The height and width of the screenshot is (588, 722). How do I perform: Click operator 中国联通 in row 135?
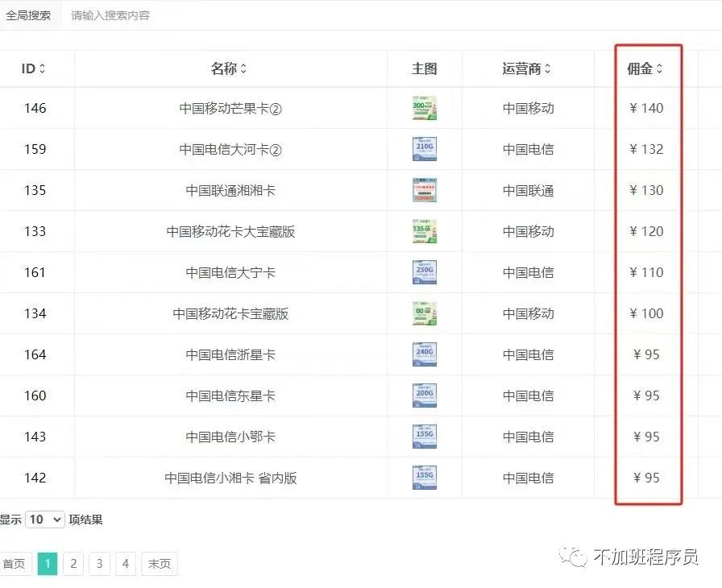point(528,190)
